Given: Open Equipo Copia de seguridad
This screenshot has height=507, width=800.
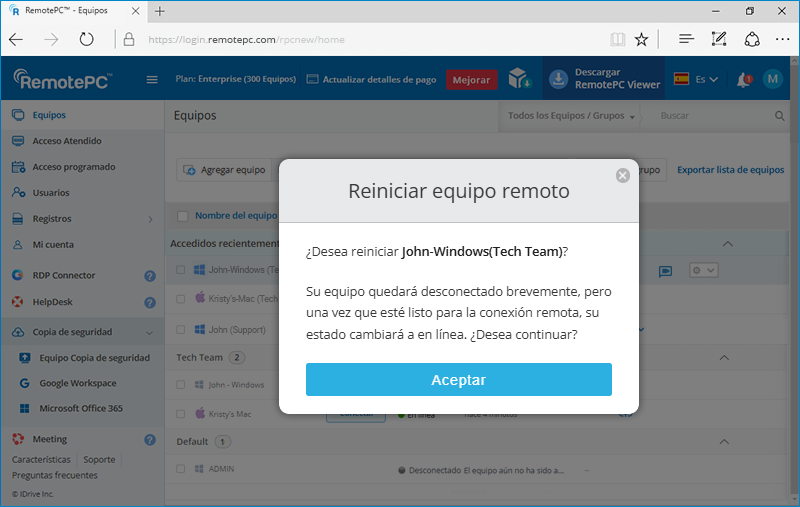Looking at the screenshot, I should coord(94,358).
